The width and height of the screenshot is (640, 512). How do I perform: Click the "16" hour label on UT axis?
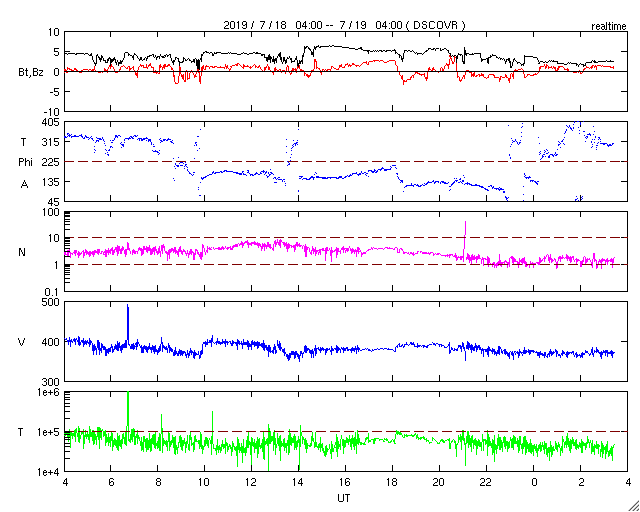[x=345, y=483]
